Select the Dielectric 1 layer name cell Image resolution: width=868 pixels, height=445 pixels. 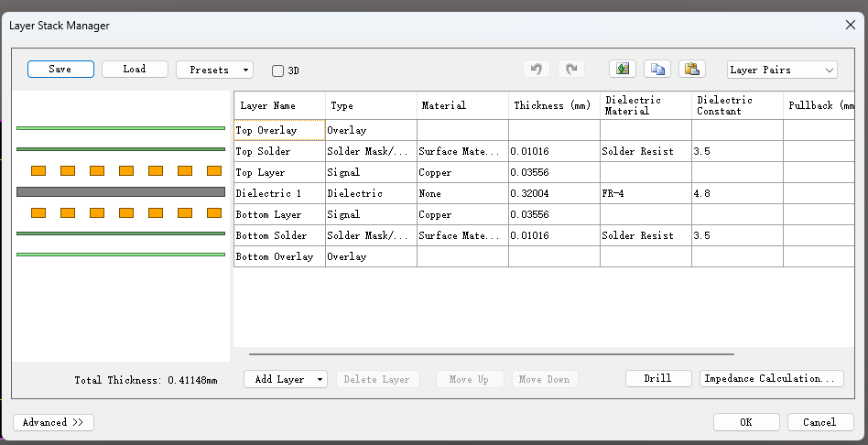(279, 193)
